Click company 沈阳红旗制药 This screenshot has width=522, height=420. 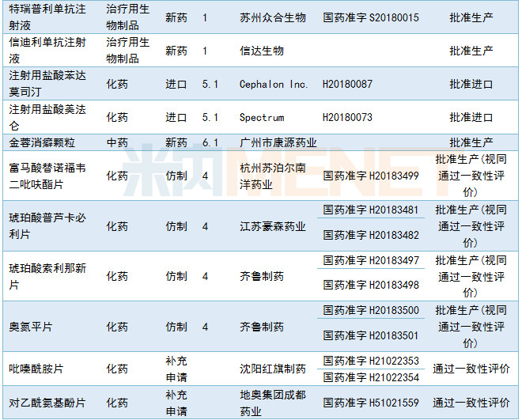pyautogui.click(x=273, y=369)
